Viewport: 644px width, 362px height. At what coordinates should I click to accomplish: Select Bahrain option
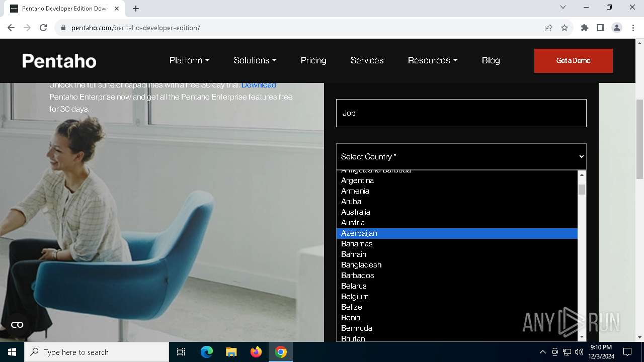pos(457,254)
